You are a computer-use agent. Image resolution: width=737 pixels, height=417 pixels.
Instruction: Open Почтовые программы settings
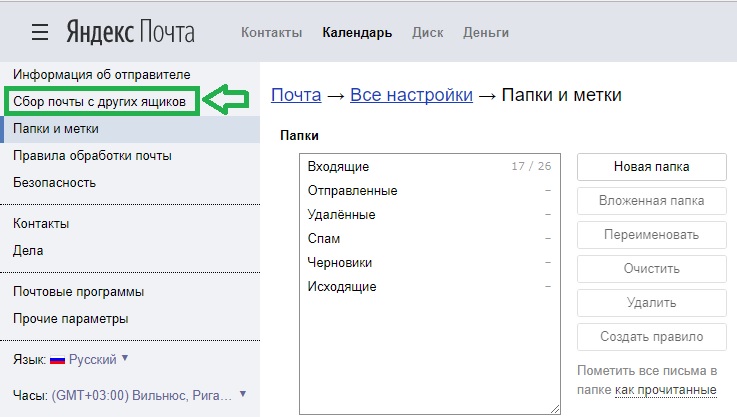coord(78,291)
